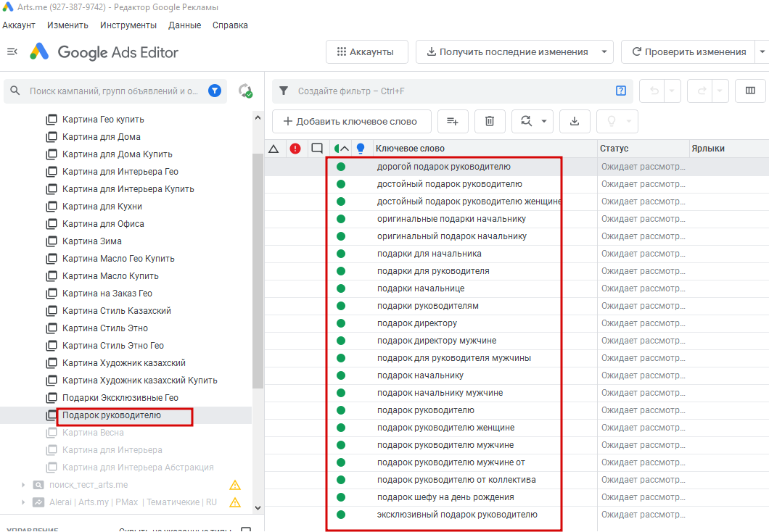This screenshot has width=769, height=532.
Task: Open the Инструменты menu
Action: pyautogui.click(x=128, y=25)
